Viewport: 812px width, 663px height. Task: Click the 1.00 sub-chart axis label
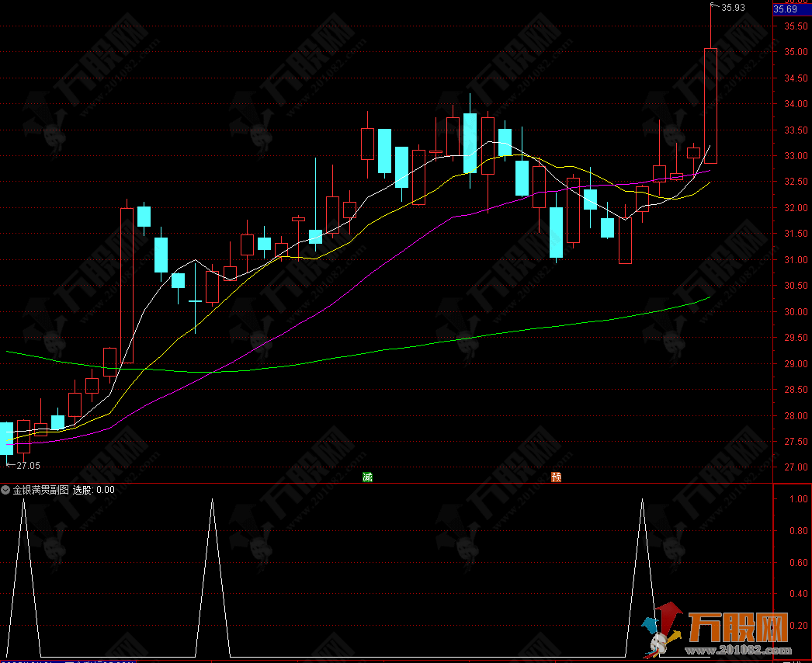[796, 499]
